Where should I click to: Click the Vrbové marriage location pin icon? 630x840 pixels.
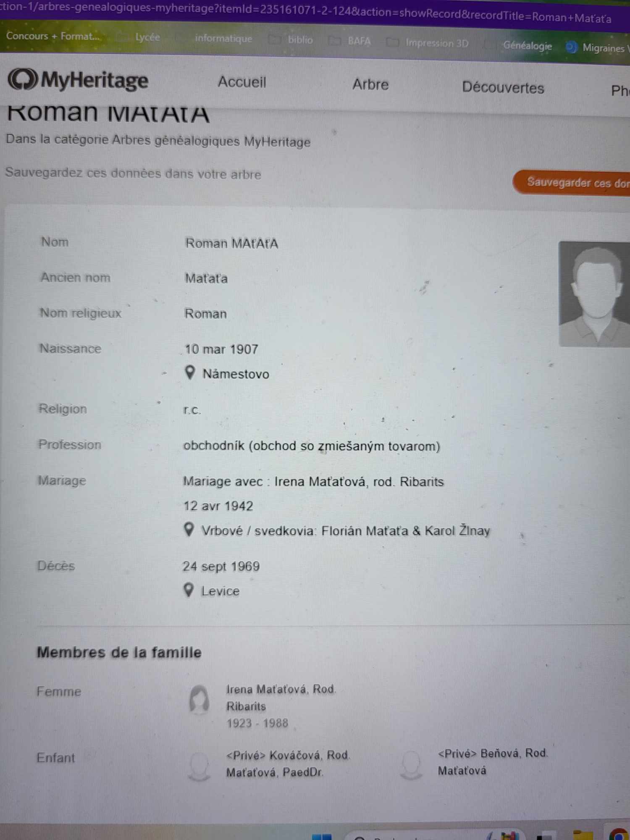[189, 529]
